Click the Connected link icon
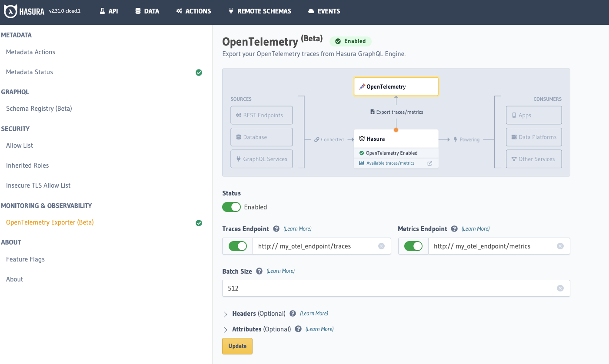Viewport: 609px width, 364px height. click(317, 140)
